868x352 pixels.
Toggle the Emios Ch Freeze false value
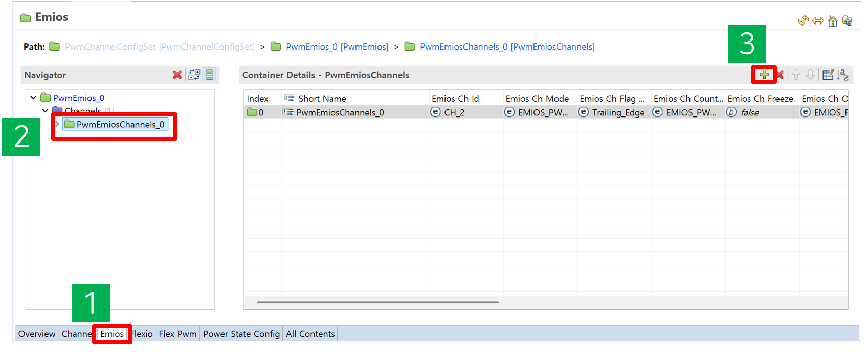749,112
